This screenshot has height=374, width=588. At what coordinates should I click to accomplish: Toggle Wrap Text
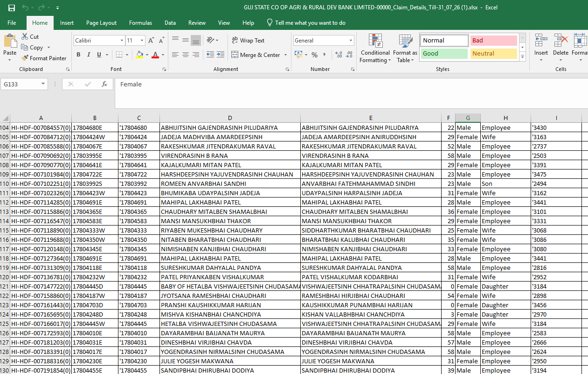248,41
